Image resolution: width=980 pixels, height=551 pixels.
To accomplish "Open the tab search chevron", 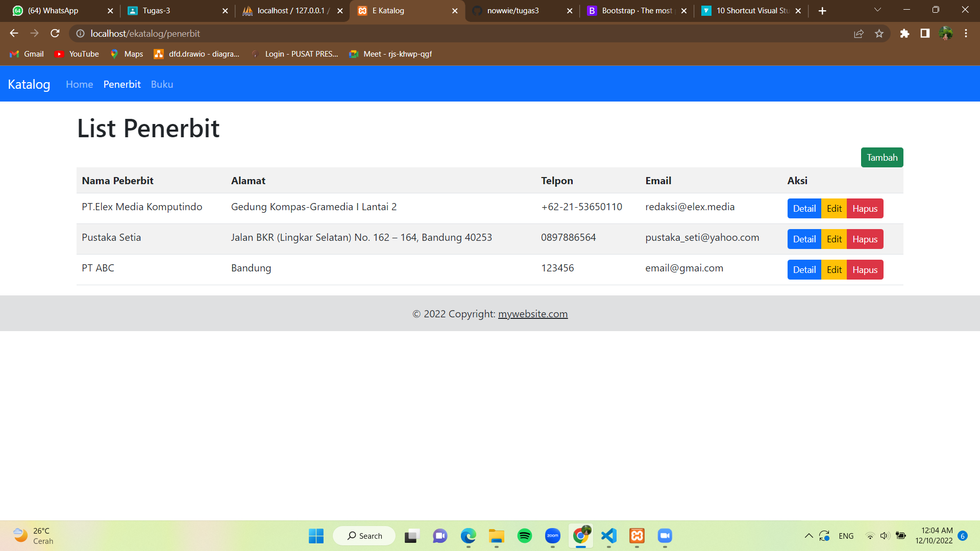I will click(x=877, y=9).
